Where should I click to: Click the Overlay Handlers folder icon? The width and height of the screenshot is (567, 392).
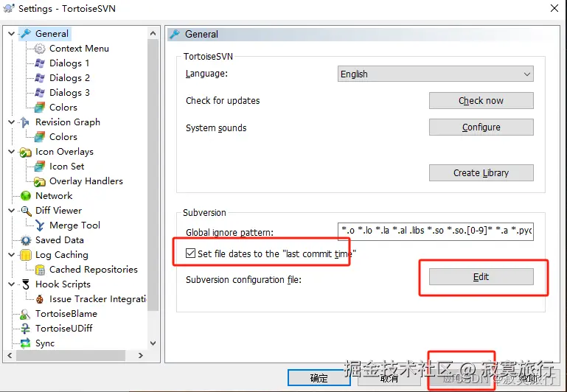point(40,181)
